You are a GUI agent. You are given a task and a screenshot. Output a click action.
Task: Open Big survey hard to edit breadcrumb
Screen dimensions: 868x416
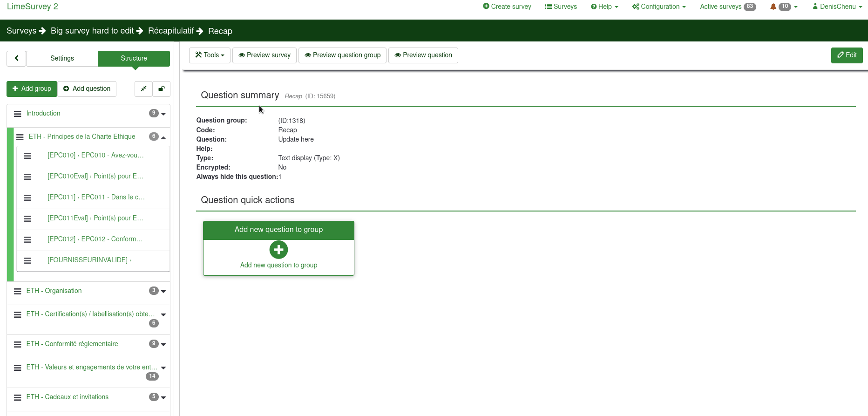92,31
